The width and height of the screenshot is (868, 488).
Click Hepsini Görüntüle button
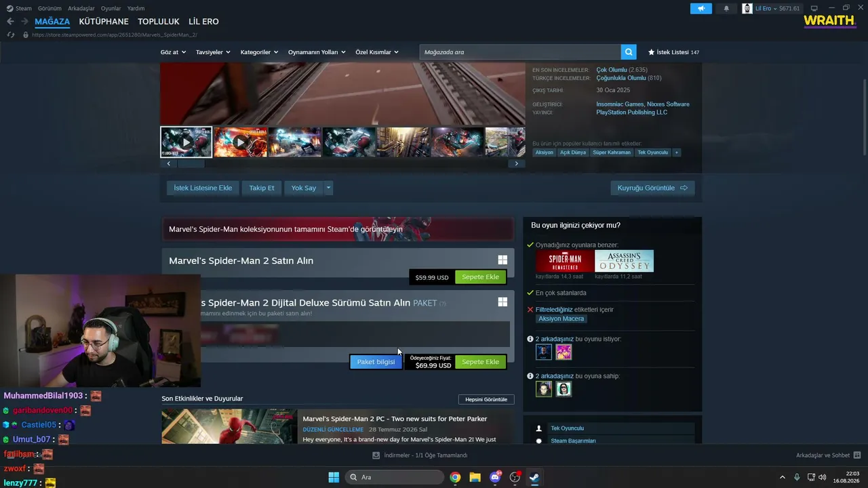tap(486, 399)
